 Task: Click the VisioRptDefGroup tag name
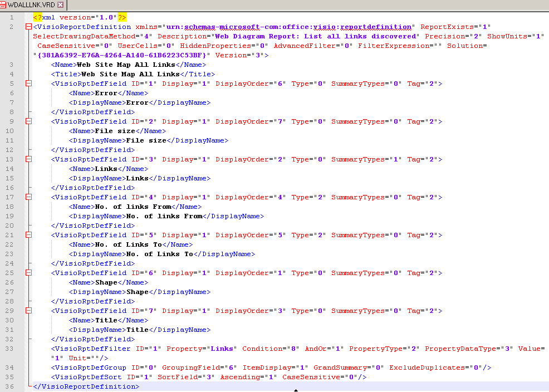91,367
